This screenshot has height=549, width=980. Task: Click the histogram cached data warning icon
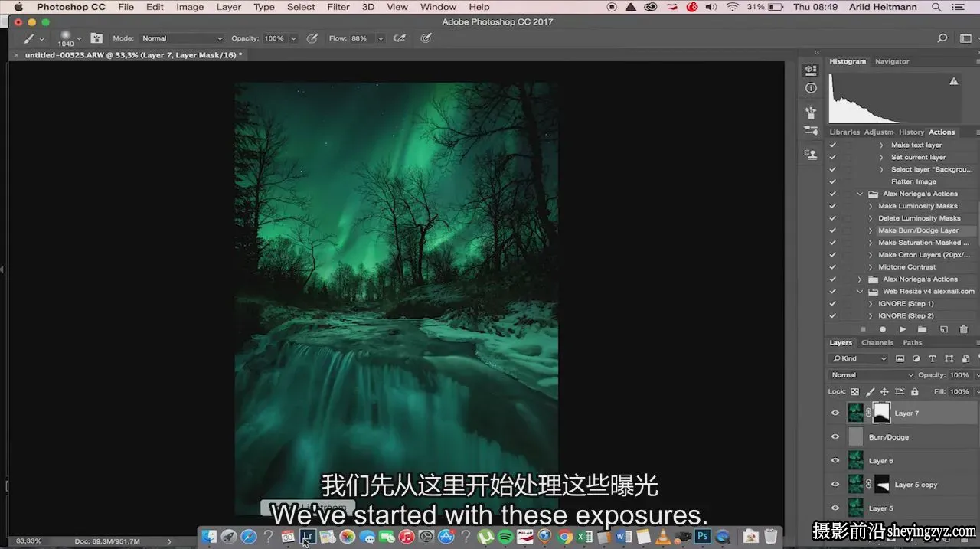[x=954, y=81]
